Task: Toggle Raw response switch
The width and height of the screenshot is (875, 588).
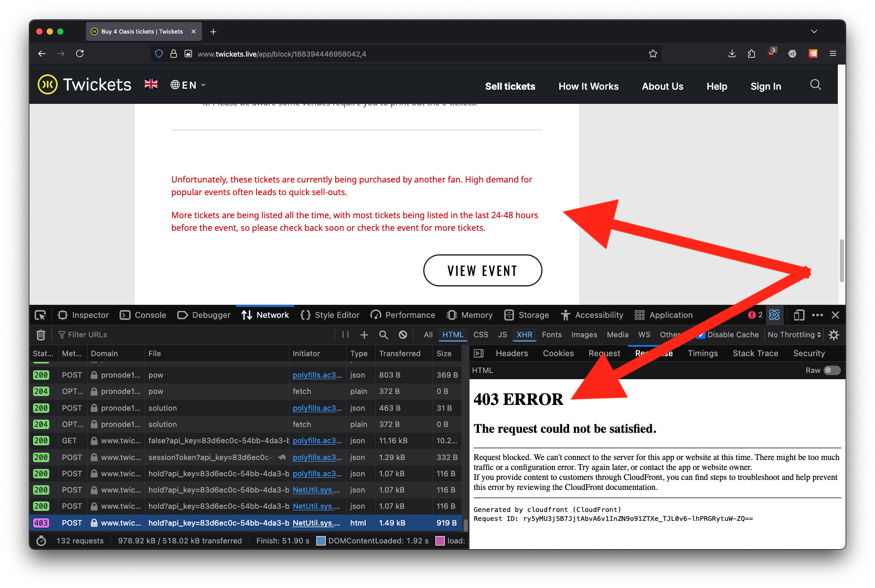Action: (x=831, y=370)
